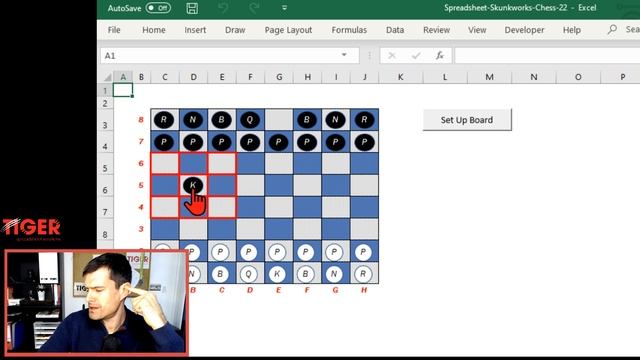
Task: Click inside the formula bar
Action: [x=547, y=56]
